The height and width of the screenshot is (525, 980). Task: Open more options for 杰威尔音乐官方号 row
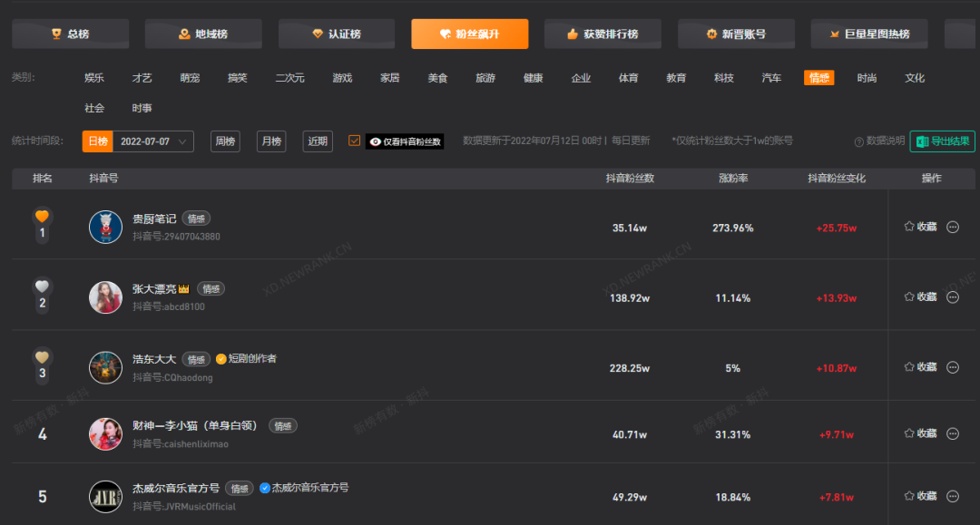click(x=953, y=496)
